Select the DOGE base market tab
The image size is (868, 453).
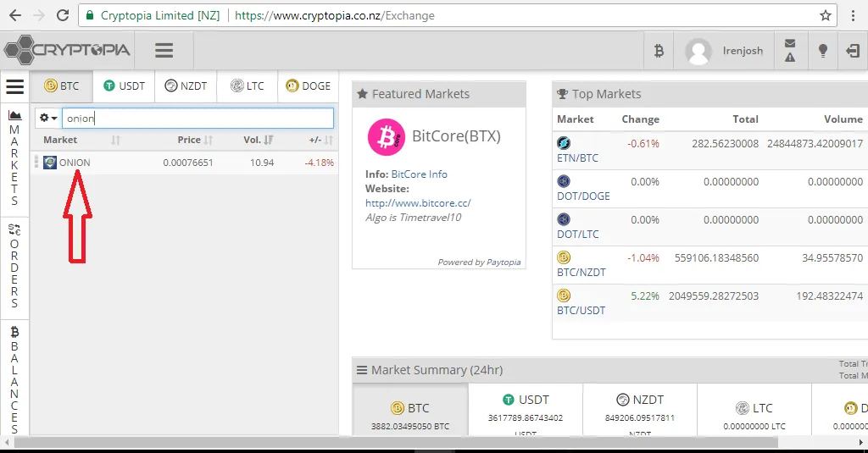click(x=308, y=86)
